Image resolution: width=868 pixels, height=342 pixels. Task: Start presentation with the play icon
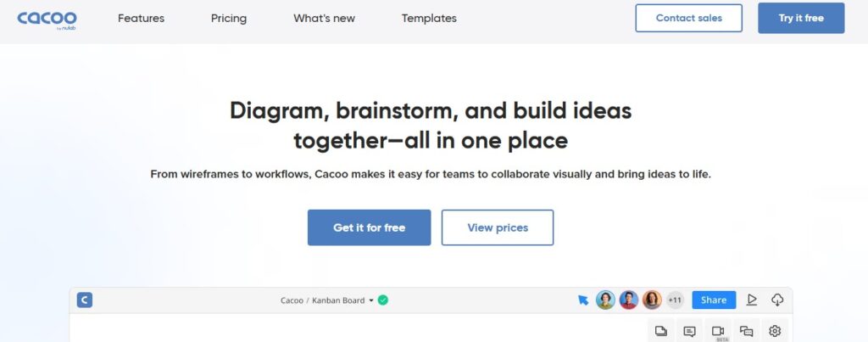(751, 300)
